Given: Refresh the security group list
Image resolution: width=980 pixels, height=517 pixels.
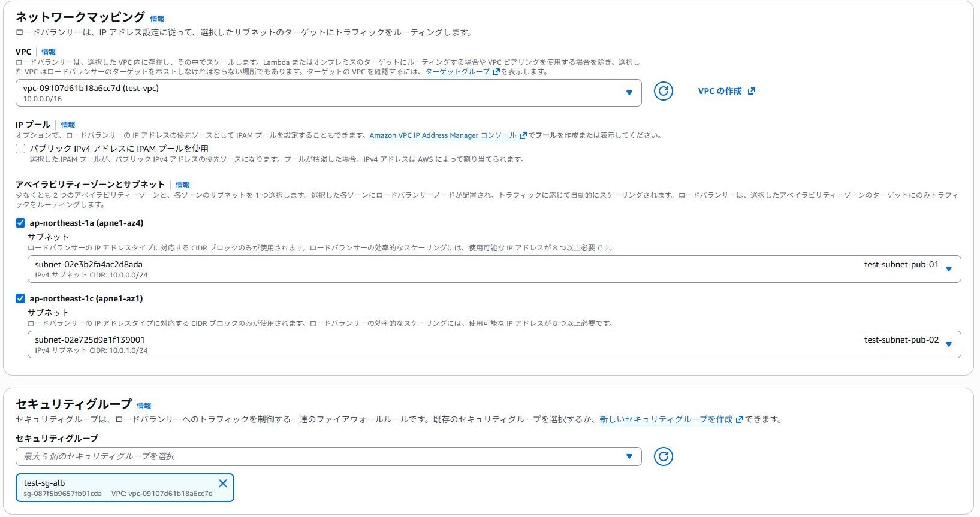Looking at the screenshot, I should [x=663, y=456].
